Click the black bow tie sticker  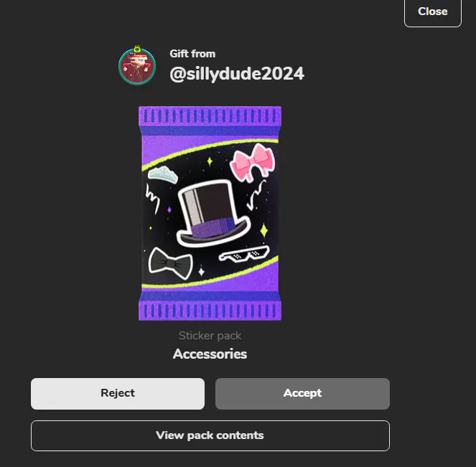(x=171, y=263)
